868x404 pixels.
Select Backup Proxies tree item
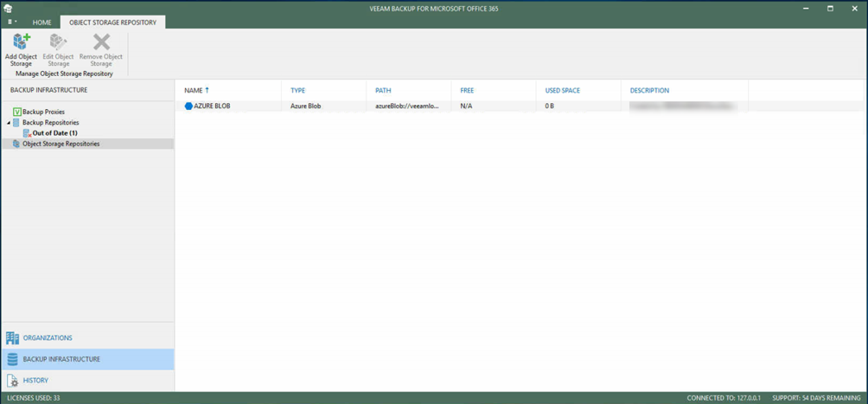click(43, 112)
